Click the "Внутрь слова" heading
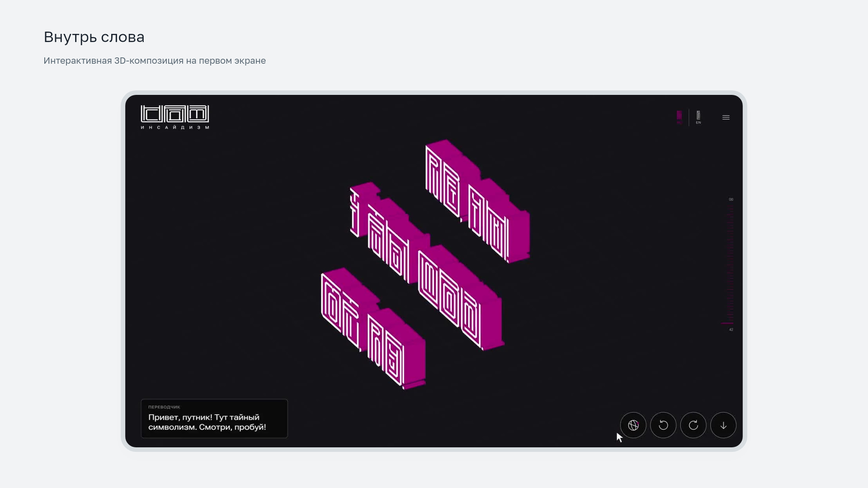 click(x=94, y=37)
